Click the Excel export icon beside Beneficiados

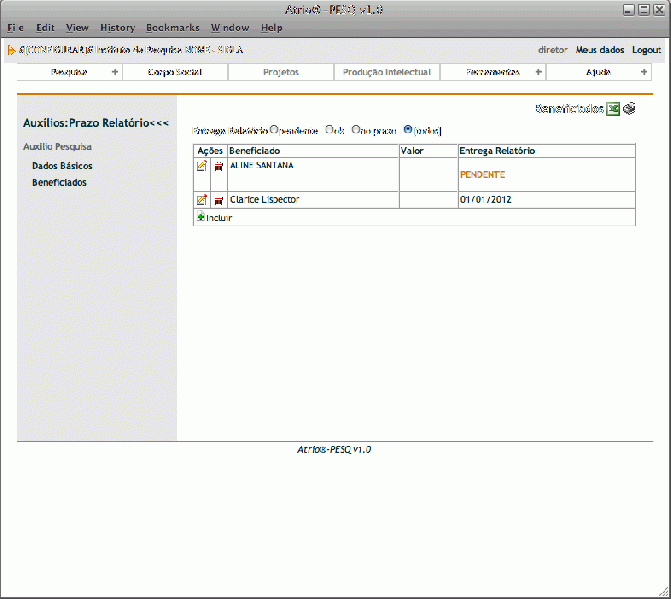[x=613, y=109]
